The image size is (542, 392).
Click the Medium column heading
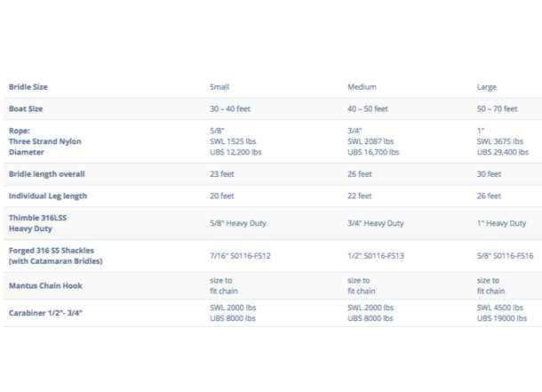click(x=362, y=87)
